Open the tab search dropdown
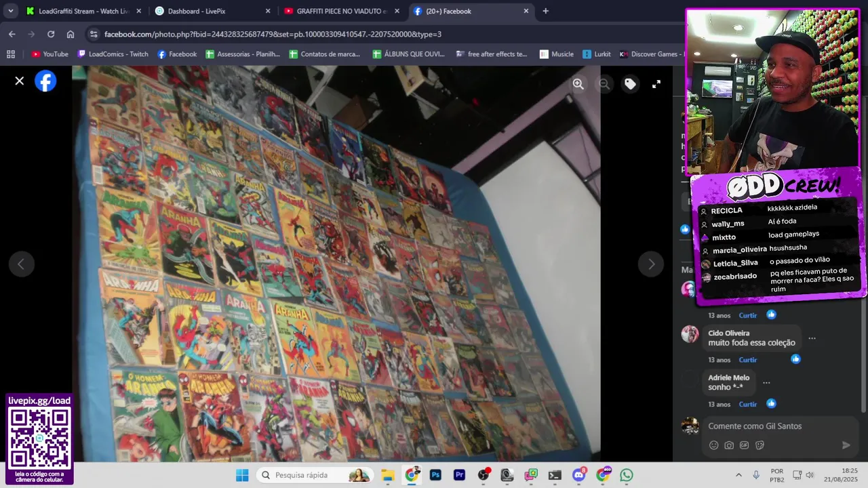The image size is (868, 488). [x=10, y=11]
